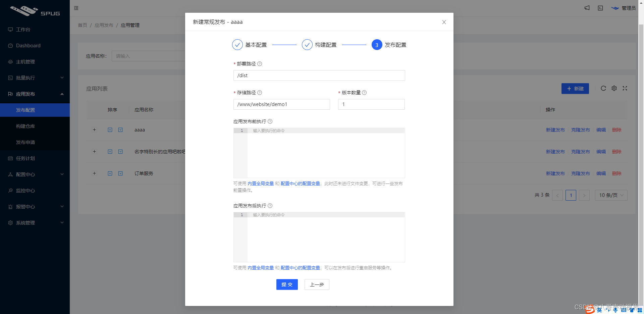Screen dimensions: 644x314
Task: Click the refresh icon in 应用列表
Action: (603, 88)
